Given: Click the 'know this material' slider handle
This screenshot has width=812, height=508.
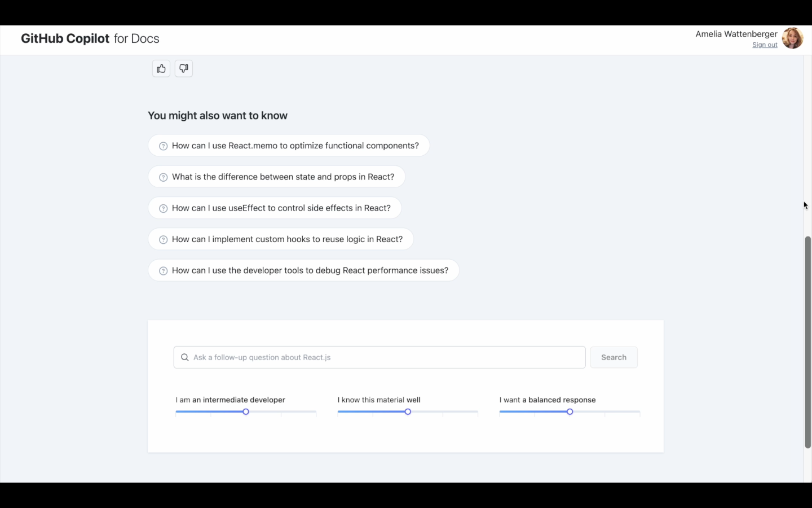Looking at the screenshot, I should click(x=408, y=412).
